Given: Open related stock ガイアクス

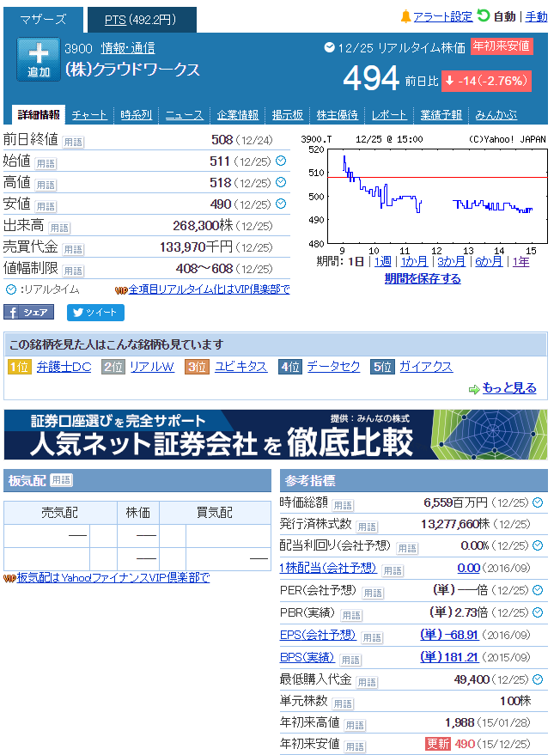Looking at the screenshot, I should 426,367.
